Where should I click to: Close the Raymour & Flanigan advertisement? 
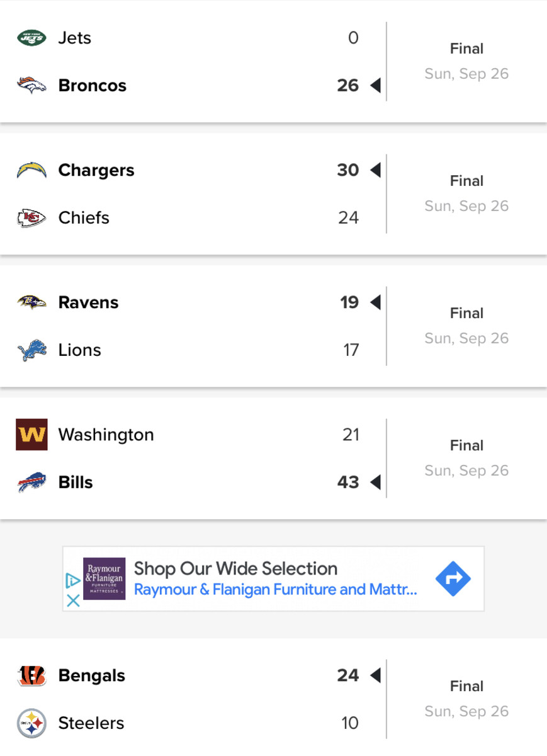72,601
